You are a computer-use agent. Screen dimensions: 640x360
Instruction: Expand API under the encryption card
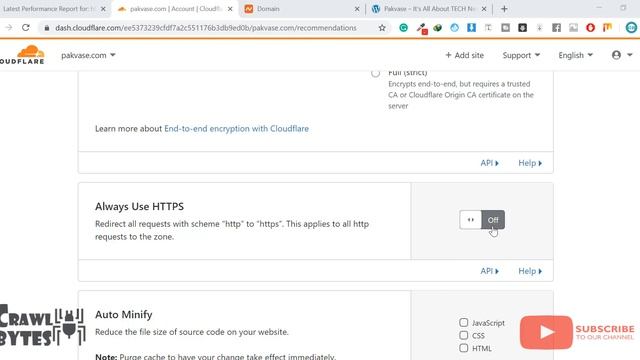pos(489,163)
